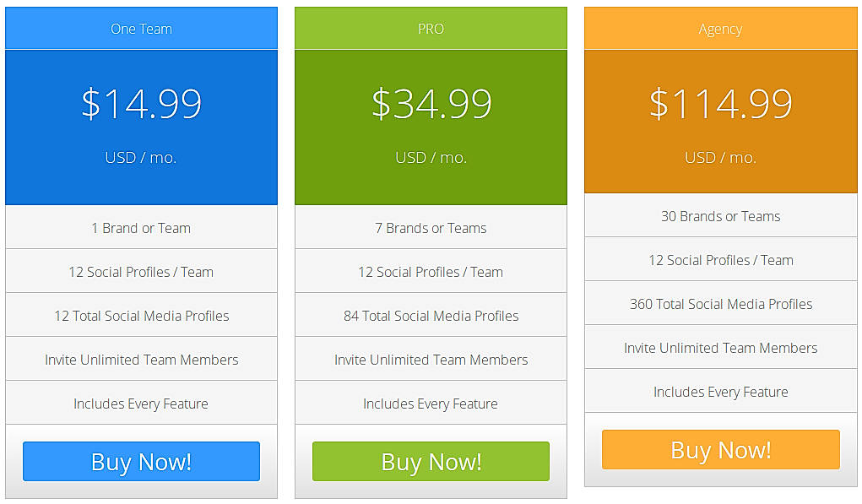
Task: Click USD / mo. under $14.99
Action: click(141, 158)
